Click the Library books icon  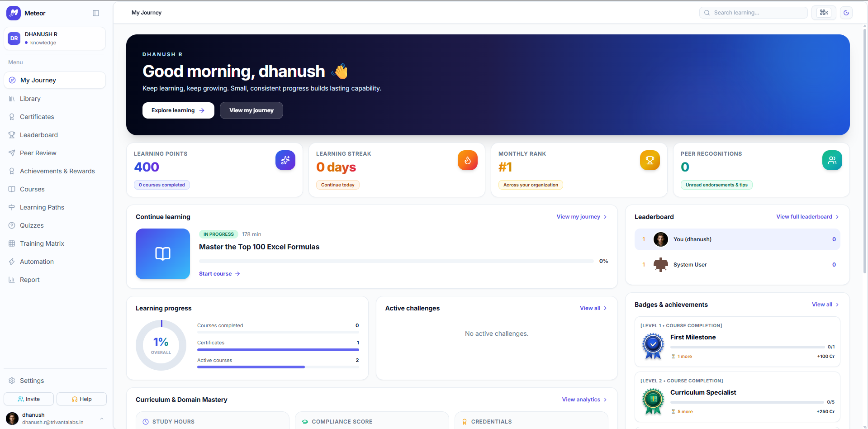pos(12,99)
